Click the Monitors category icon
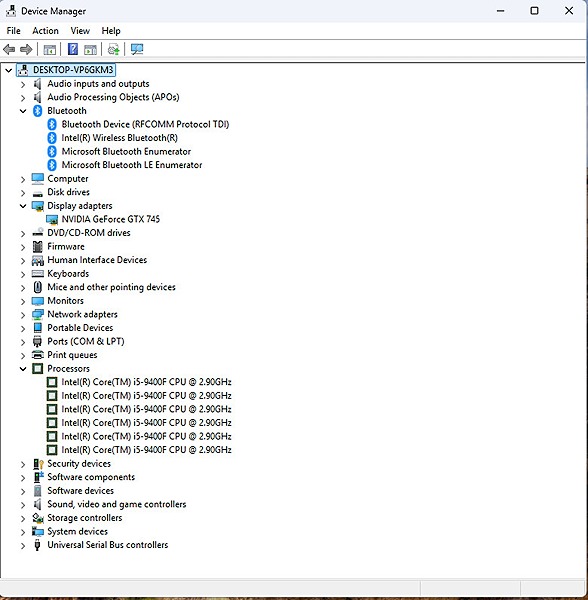The width and height of the screenshot is (588, 600). (x=37, y=301)
